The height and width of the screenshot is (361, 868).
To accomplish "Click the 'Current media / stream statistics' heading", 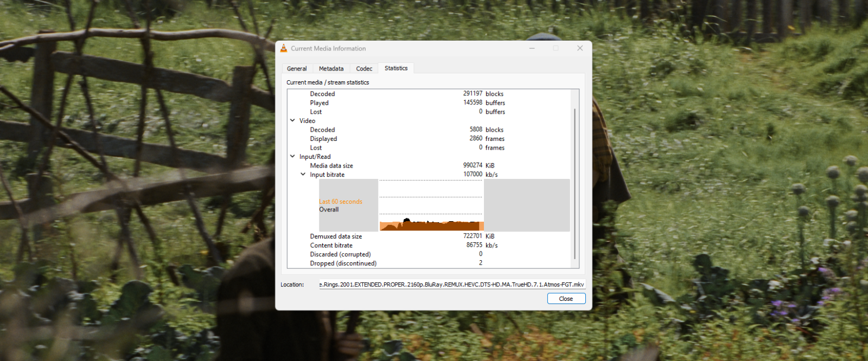I will point(328,82).
